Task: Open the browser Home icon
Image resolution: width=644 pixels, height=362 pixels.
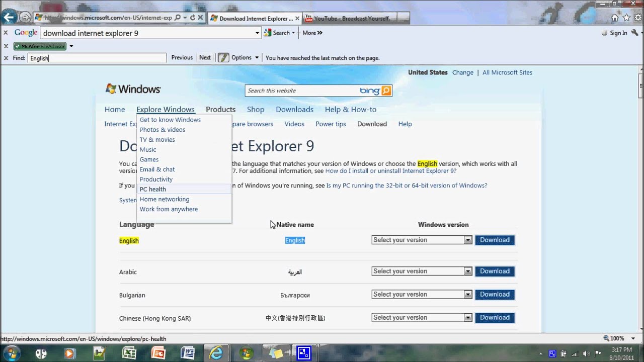Action: (x=614, y=18)
